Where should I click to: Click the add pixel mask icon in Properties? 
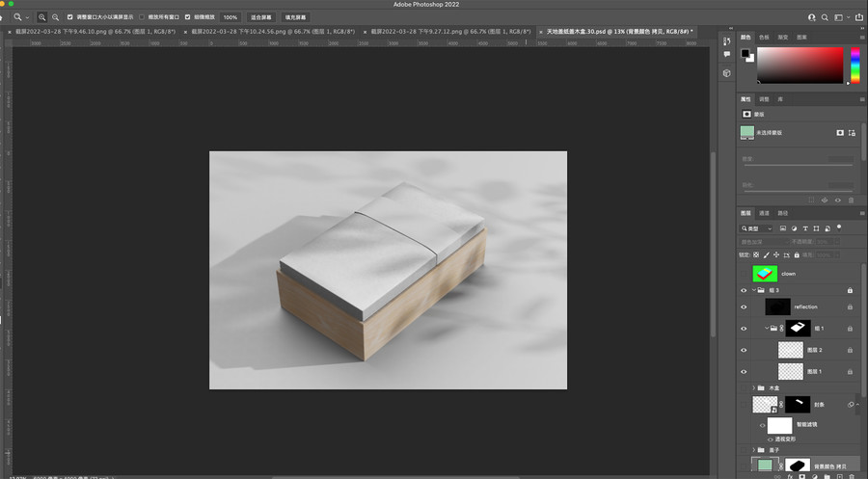(x=840, y=133)
